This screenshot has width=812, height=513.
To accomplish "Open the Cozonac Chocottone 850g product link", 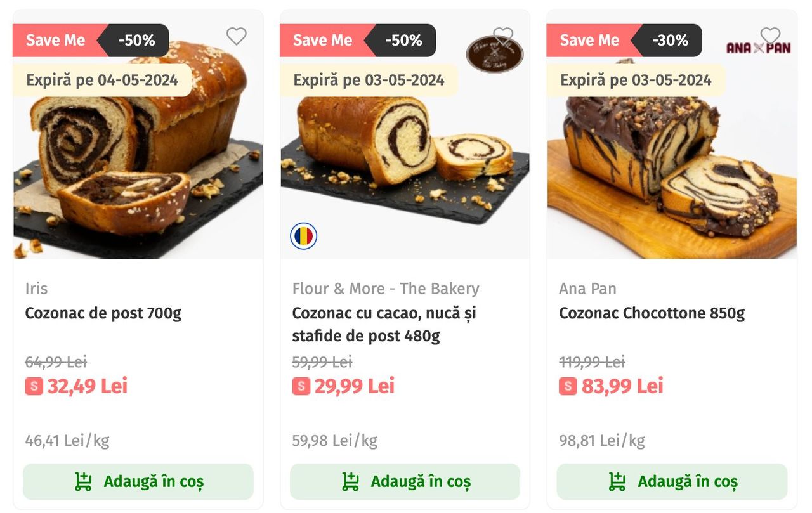I will pyautogui.click(x=652, y=313).
